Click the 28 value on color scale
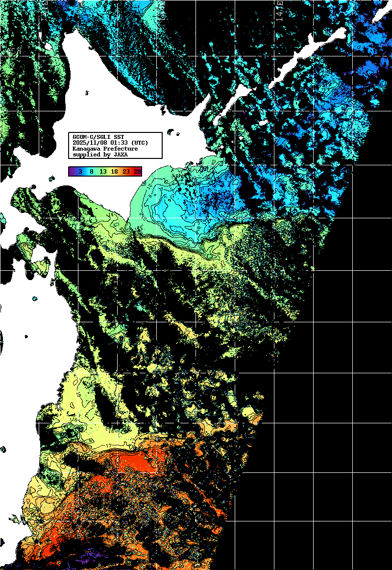Viewport: 392px width, 570px height. [x=137, y=172]
